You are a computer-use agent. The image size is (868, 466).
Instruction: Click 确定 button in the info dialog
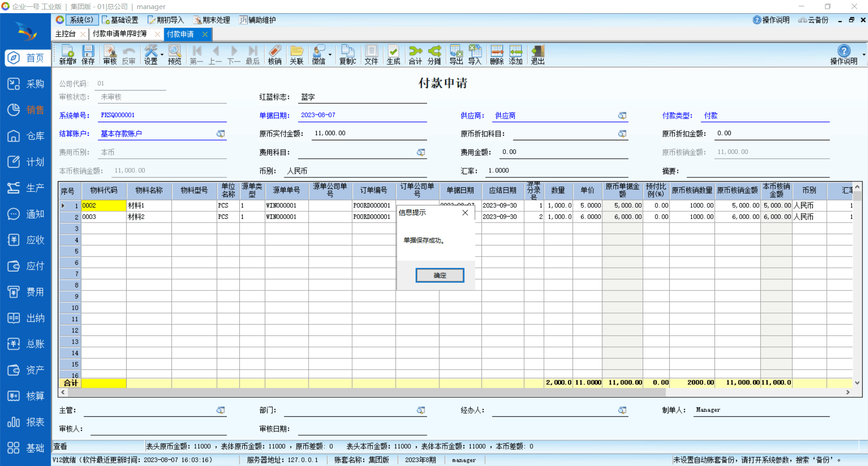439,275
